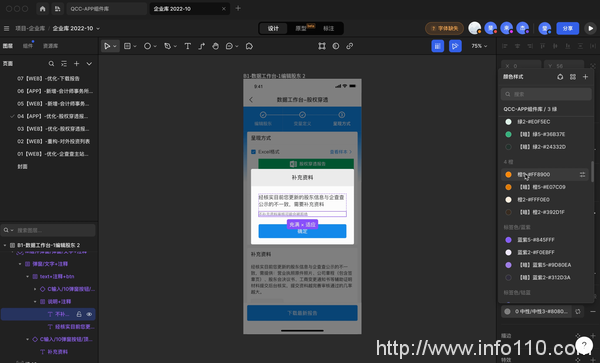600x363 pixels.
Task: Click the 查看样本 link on canvas
Action: point(341,152)
